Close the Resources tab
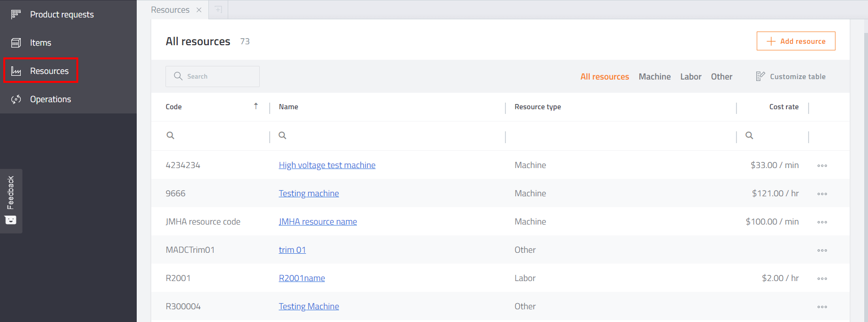 point(199,10)
